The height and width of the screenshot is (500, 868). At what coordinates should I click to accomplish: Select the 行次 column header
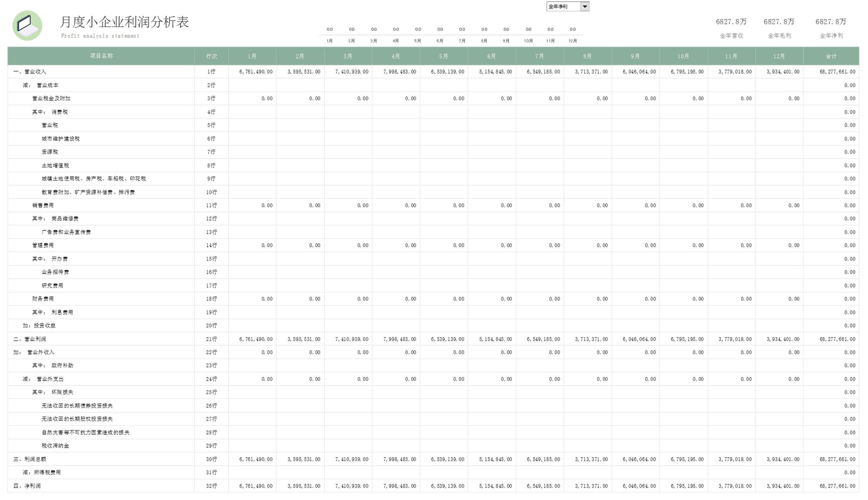[x=211, y=56]
